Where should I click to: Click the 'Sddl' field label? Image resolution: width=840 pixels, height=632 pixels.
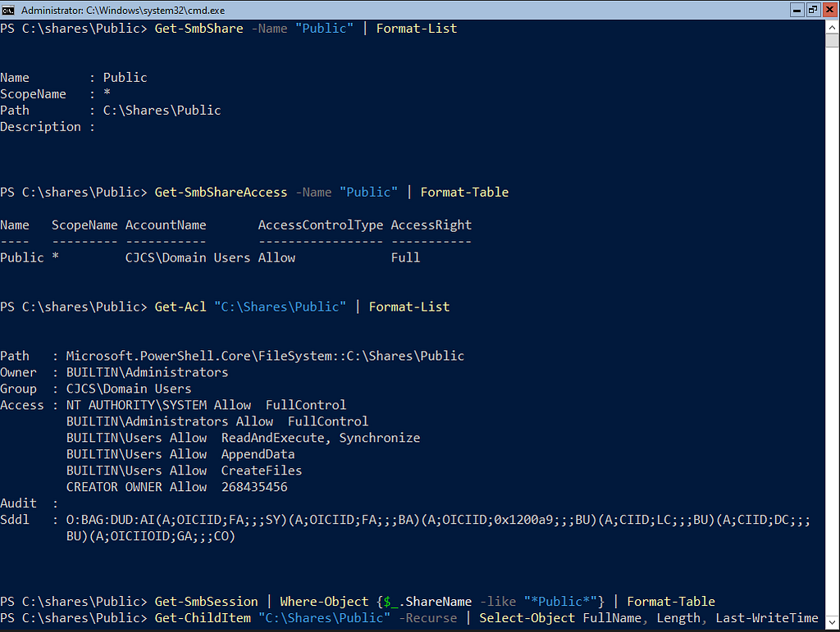15,520
